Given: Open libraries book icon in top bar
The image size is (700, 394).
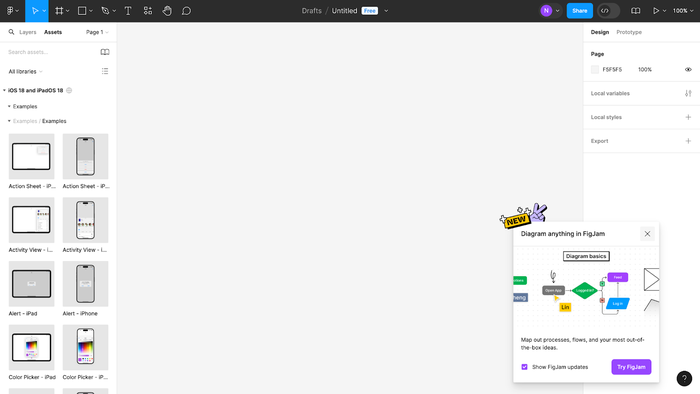Looking at the screenshot, I should tap(635, 11).
